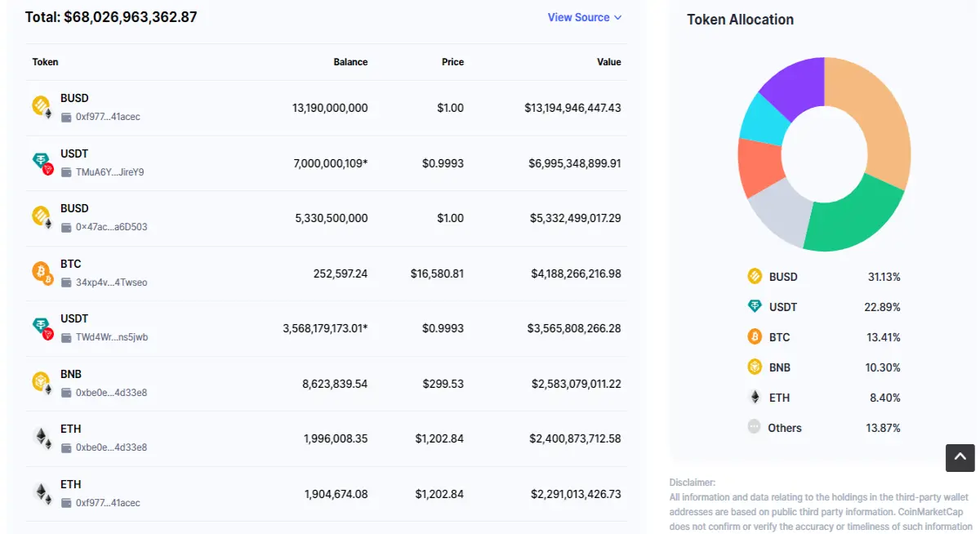Open wallet address TWd4Wr...ns5jwb
The image size is (980, 534).
point(112,337)
